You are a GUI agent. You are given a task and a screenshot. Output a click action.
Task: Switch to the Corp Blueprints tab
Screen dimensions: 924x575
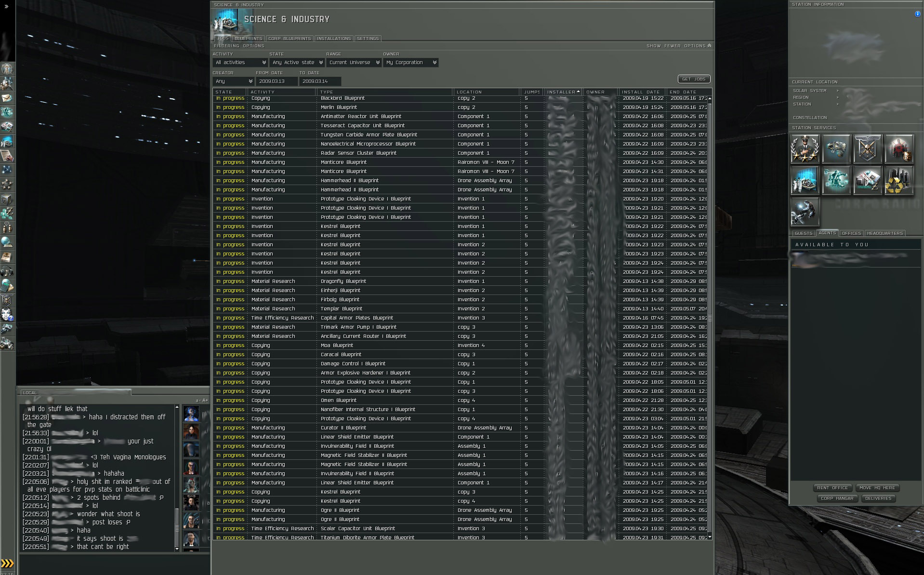pos(290,39)
